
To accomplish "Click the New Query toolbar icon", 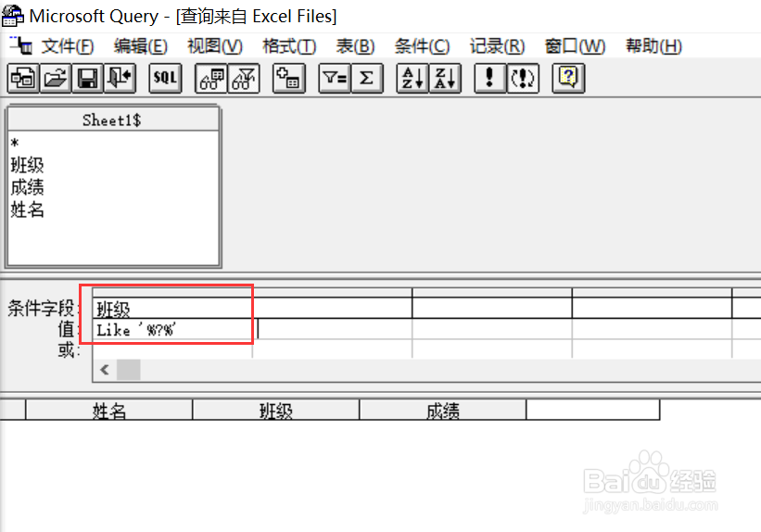I will click(x=23, y=78).
